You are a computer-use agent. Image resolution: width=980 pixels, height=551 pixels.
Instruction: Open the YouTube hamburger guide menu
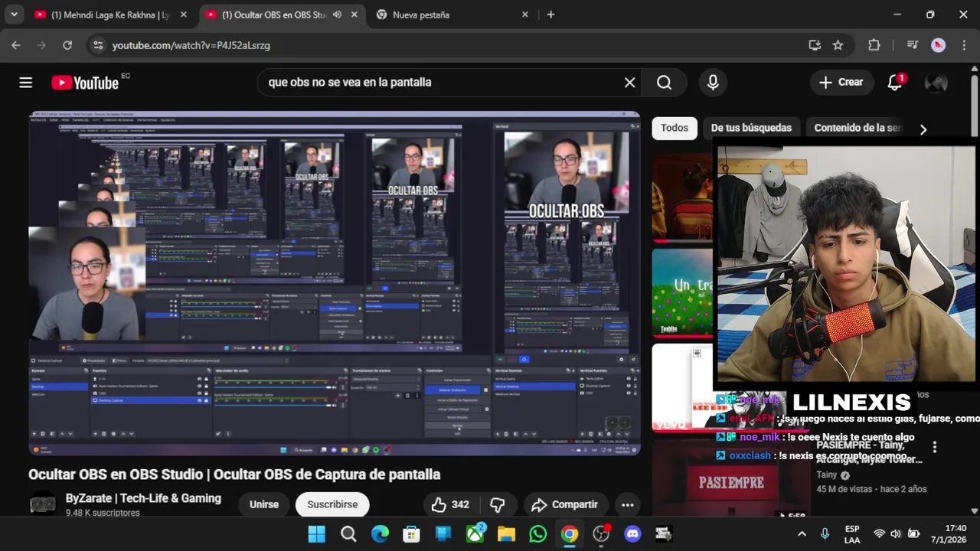click(x=26, y=83)
